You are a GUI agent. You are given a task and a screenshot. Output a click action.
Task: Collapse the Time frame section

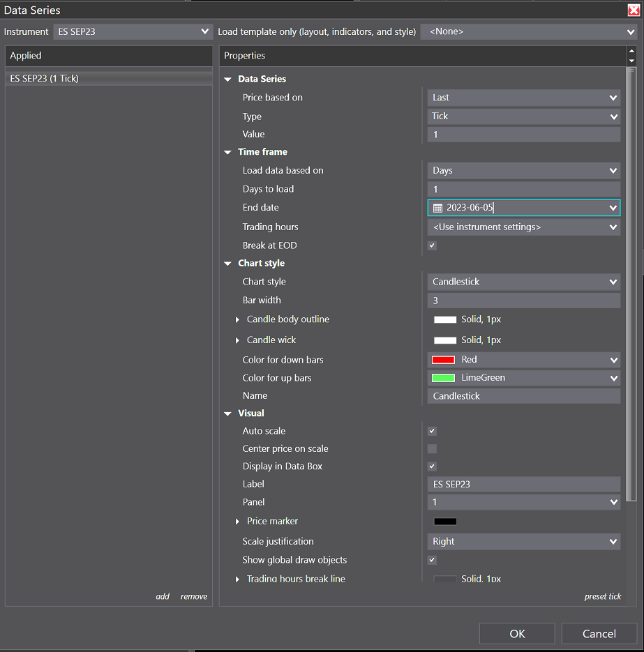tap(227, 152)
